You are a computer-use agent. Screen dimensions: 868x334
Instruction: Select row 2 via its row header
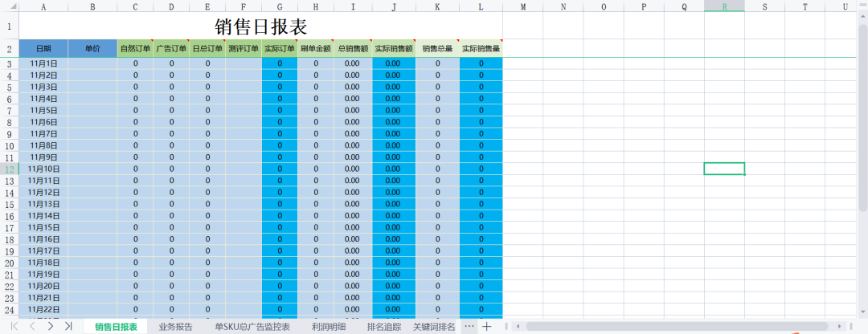coord(10,49)
